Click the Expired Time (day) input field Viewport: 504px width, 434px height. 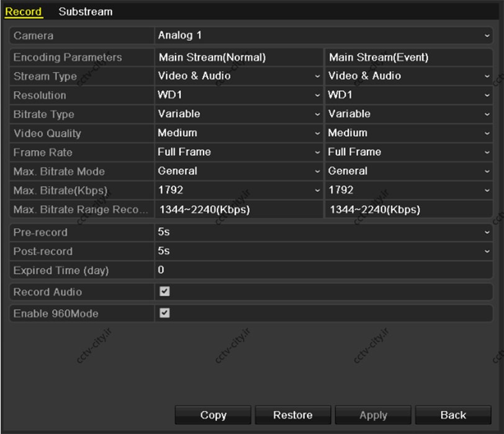click(323, 270)
